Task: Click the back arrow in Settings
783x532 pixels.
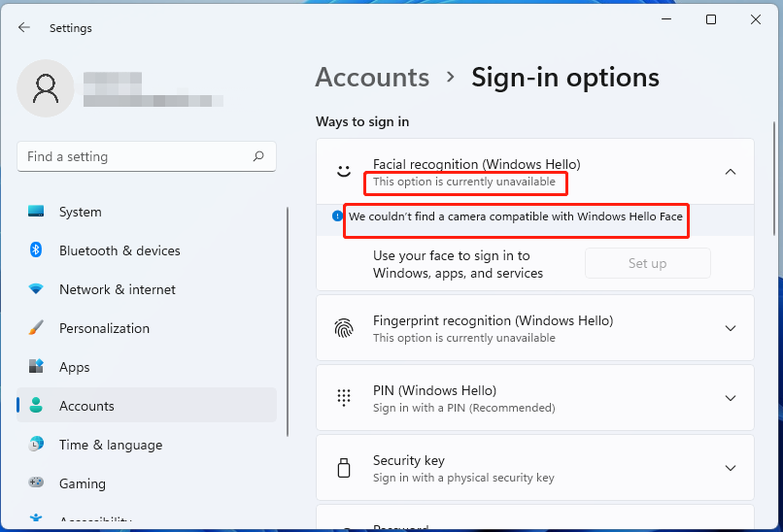Action: point(24,27)
